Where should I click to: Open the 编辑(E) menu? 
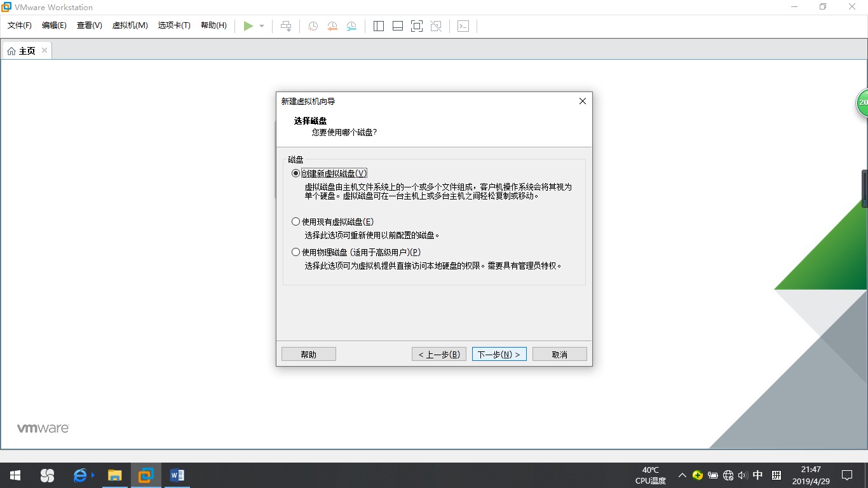[x=54, y=25]
